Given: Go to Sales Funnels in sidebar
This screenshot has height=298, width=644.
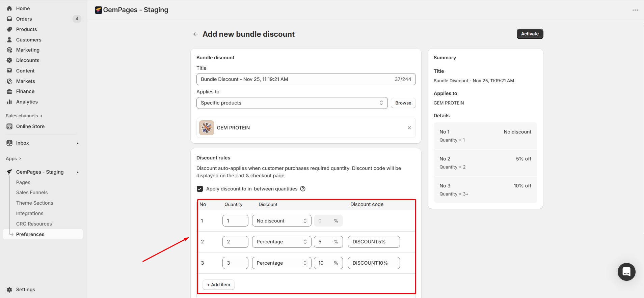Looking at the screenshot, I should pyautogui.click(x=32, y=192).
